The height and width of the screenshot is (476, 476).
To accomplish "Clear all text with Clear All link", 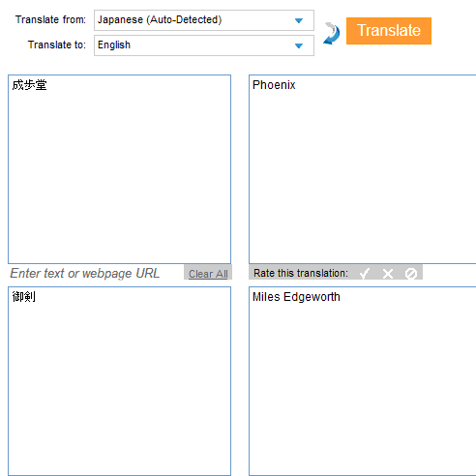I will tap(208, 274).
